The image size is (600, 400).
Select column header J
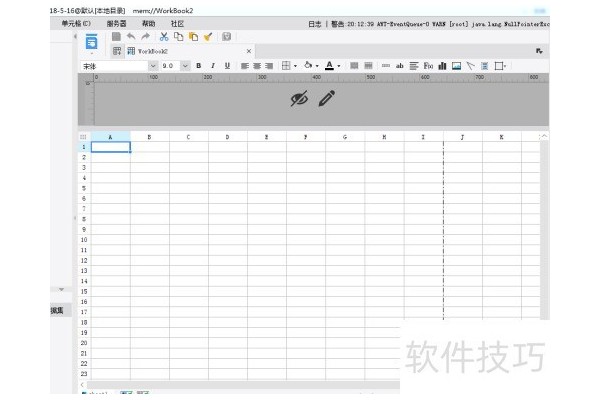coord(463,137)
